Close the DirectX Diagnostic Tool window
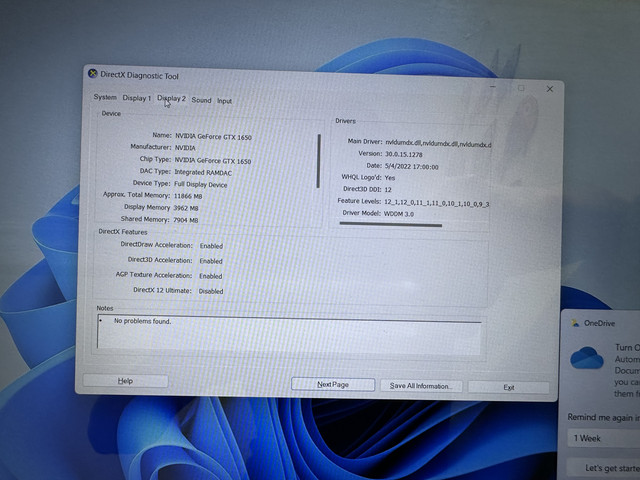 550,89
